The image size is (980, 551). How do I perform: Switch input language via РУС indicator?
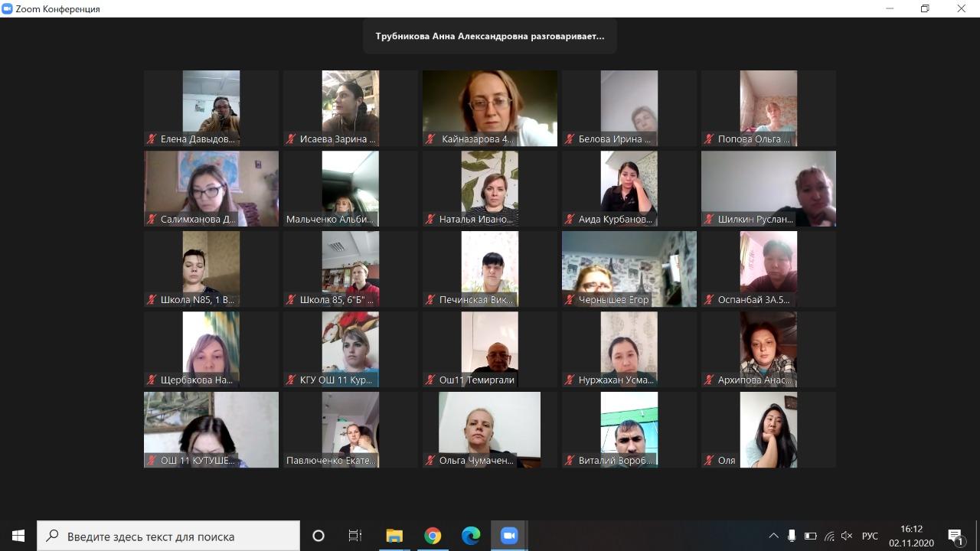(870, 536)
